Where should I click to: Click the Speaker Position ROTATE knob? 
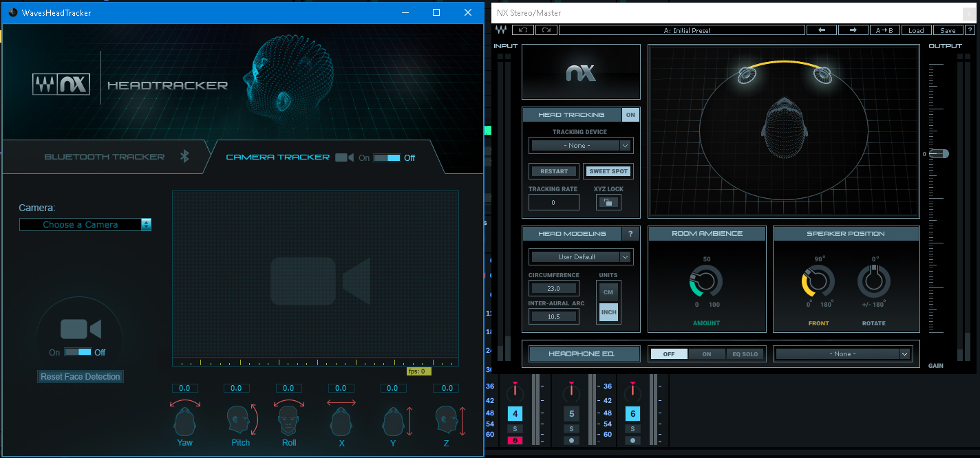click(x=873, y=283)
